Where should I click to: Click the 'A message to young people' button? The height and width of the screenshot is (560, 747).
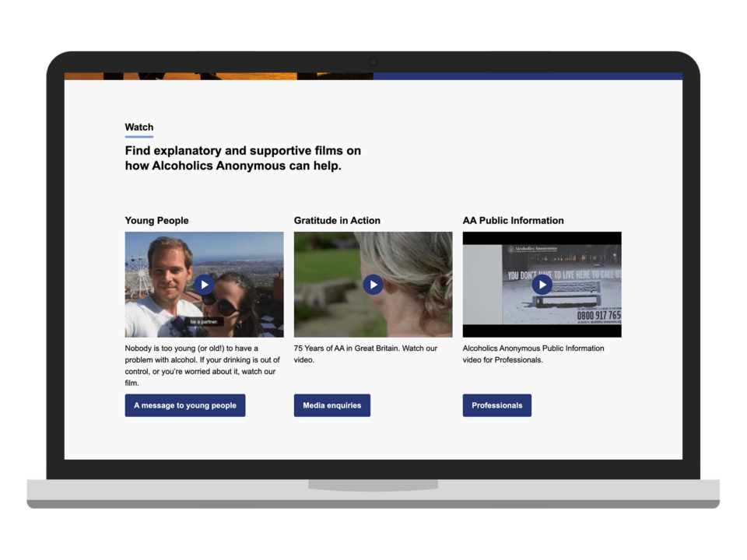(185, 405)
